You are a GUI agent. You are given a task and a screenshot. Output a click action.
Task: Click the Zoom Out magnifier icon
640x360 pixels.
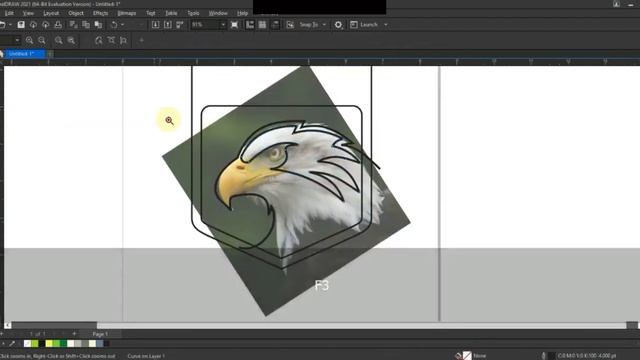(42, 40)
